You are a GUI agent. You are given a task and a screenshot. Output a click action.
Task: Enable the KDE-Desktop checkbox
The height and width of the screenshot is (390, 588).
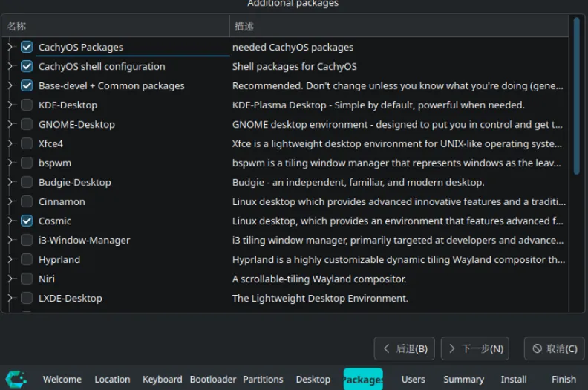(27, 105)
